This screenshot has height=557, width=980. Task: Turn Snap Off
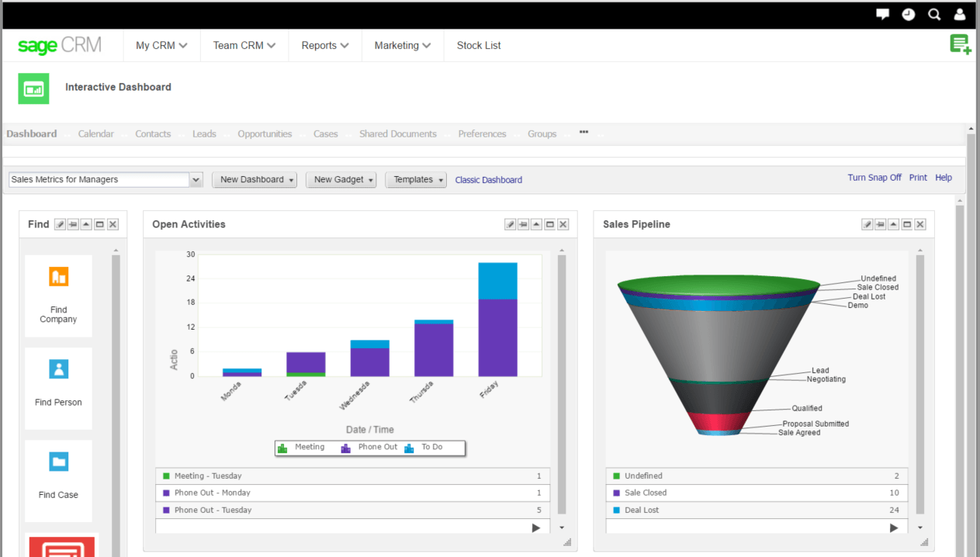click(x=874, y=178)
